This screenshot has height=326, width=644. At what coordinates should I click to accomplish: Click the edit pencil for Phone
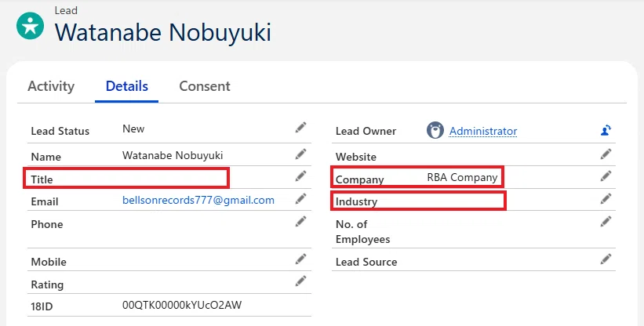click(300, 222)
